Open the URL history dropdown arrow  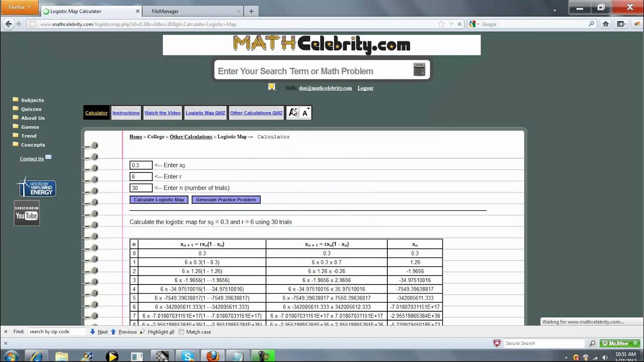pyautogui.click(x=451, y=24)
